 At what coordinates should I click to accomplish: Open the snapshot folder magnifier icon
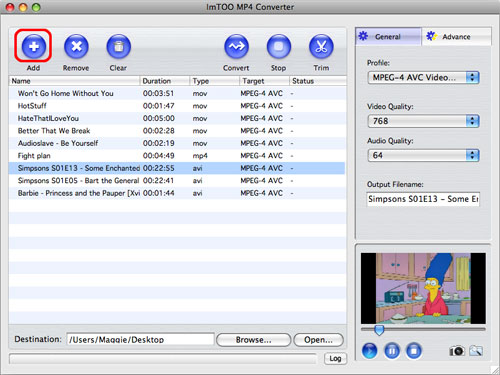tap(476, 351)
